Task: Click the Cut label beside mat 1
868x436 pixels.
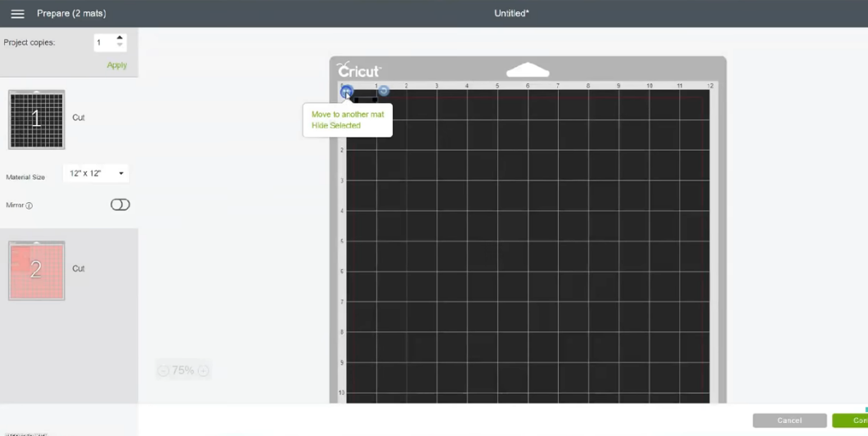Action: (79, 117)
